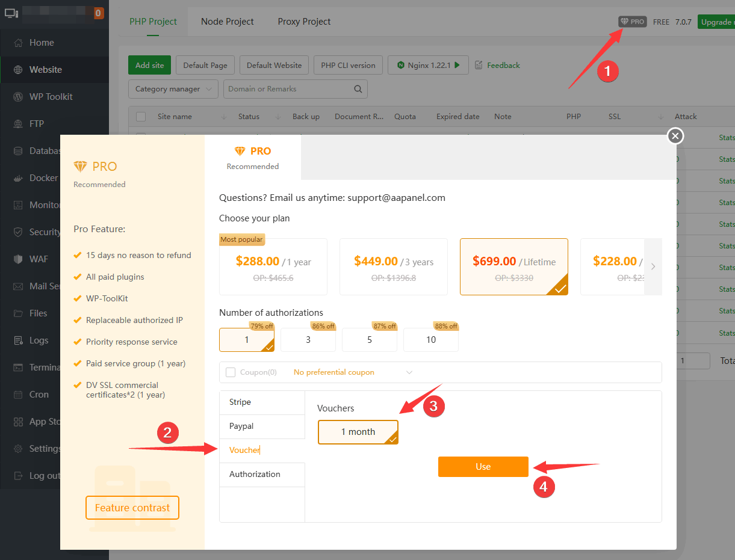Screen dimensions: 735x560
Task: Open the WAF shield icon
Action: tap(18, 259)
